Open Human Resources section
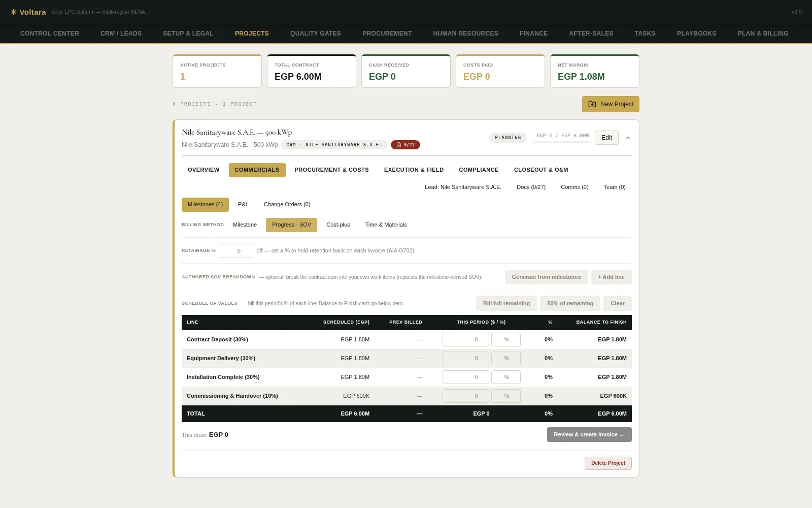The image size is (812, 508). coord(465,34)
